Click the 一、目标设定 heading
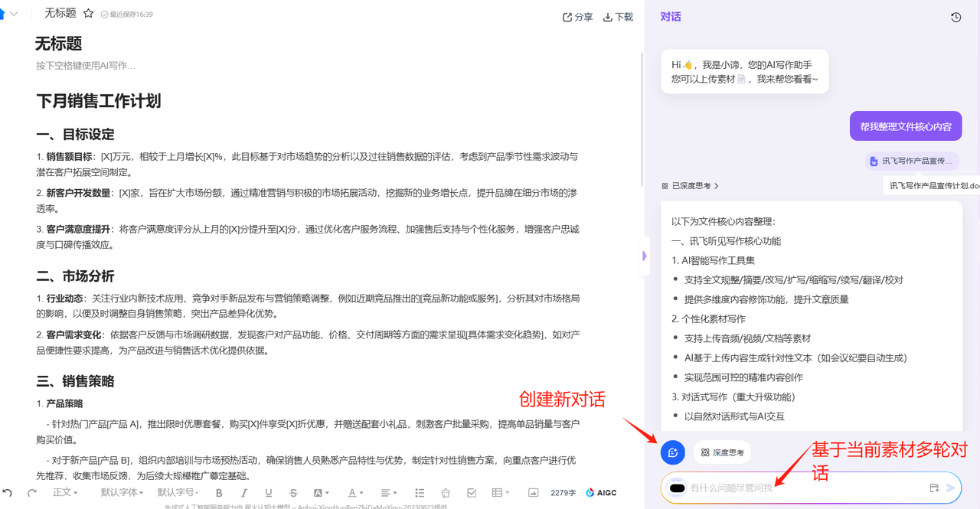 coord(75,135)
